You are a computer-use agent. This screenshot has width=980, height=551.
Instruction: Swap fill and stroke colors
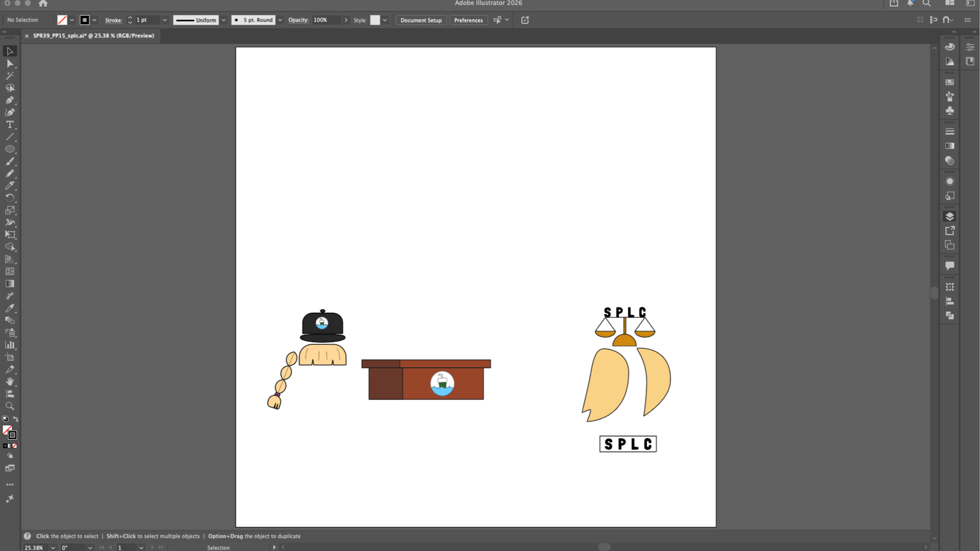15,419
